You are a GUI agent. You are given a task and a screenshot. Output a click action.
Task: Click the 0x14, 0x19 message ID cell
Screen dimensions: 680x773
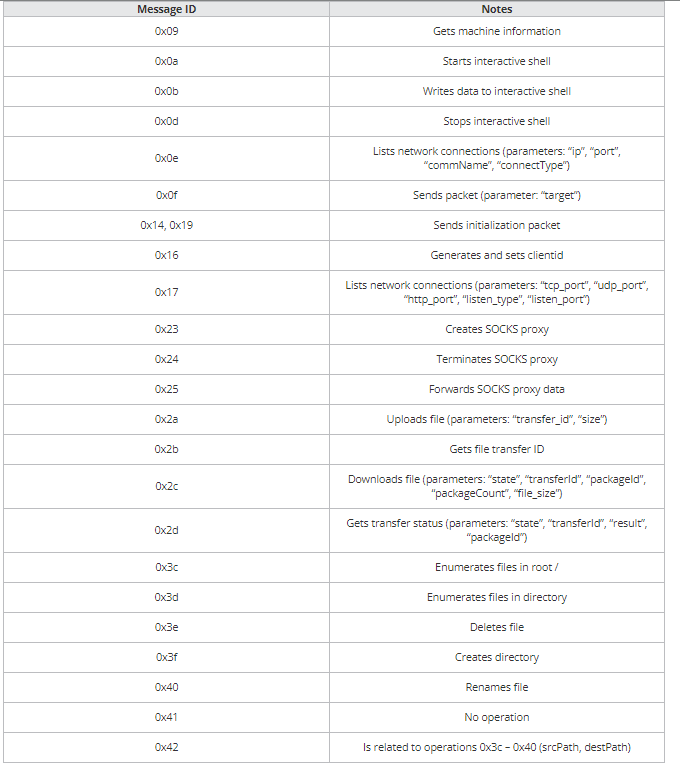167,226
